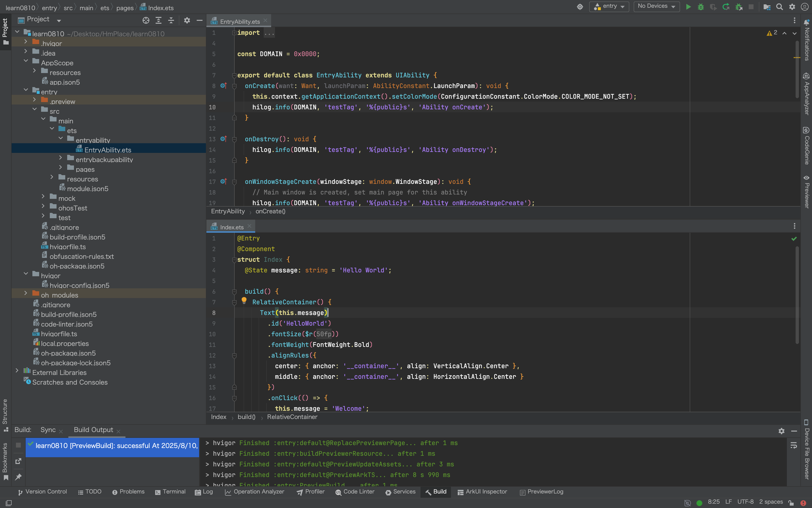Open project structure folder icon in toolbar

coord(767,7)
